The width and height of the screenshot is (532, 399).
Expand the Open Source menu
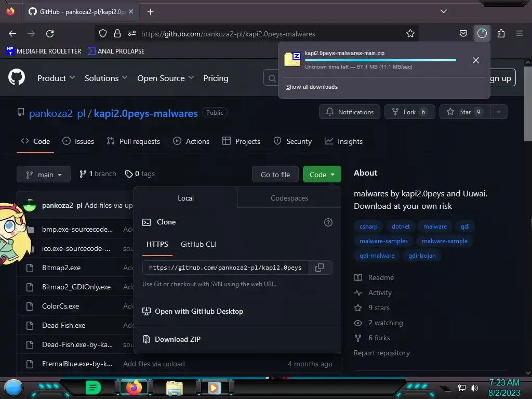pyautogui.click(x=166, y=78)
